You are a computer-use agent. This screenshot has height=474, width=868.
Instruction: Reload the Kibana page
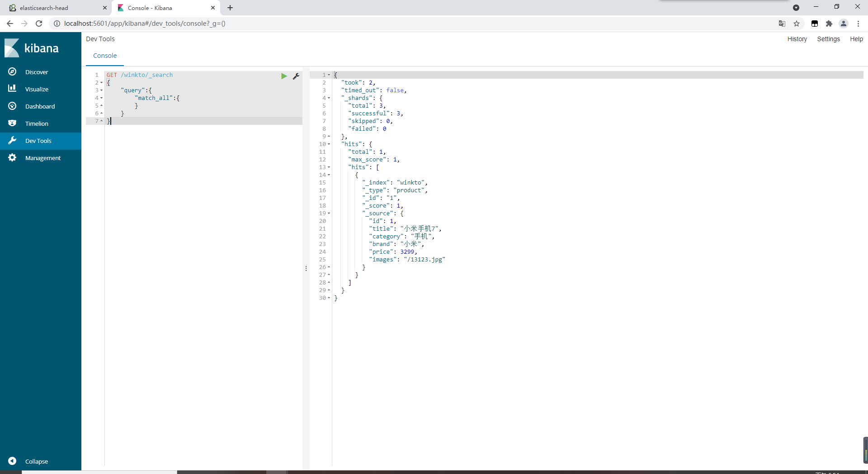pos(39,24)
